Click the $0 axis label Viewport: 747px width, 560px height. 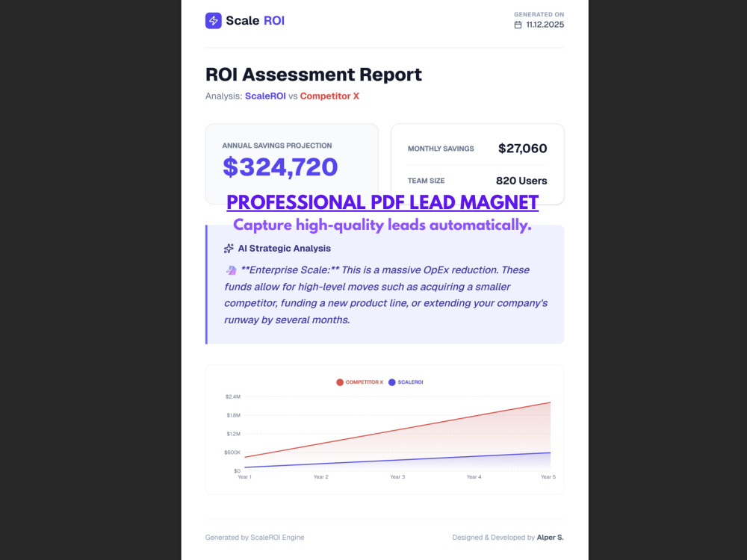click(x=238, y=471)
